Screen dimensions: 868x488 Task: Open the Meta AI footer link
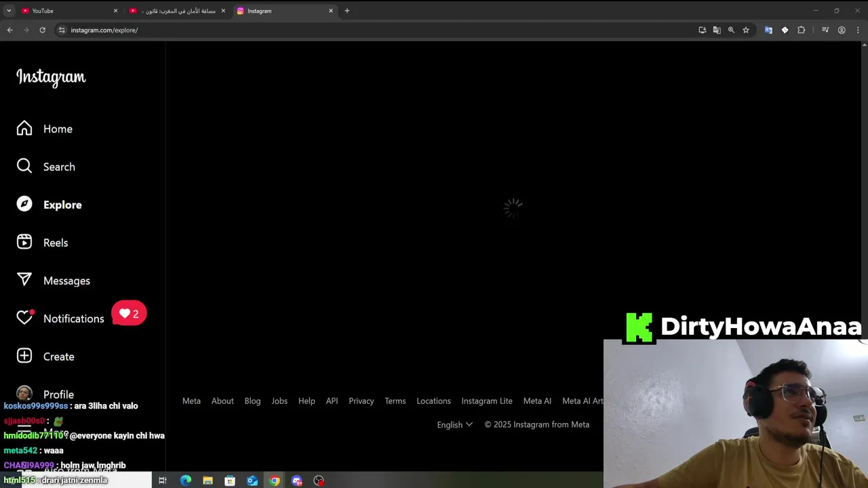pos(537,401)
